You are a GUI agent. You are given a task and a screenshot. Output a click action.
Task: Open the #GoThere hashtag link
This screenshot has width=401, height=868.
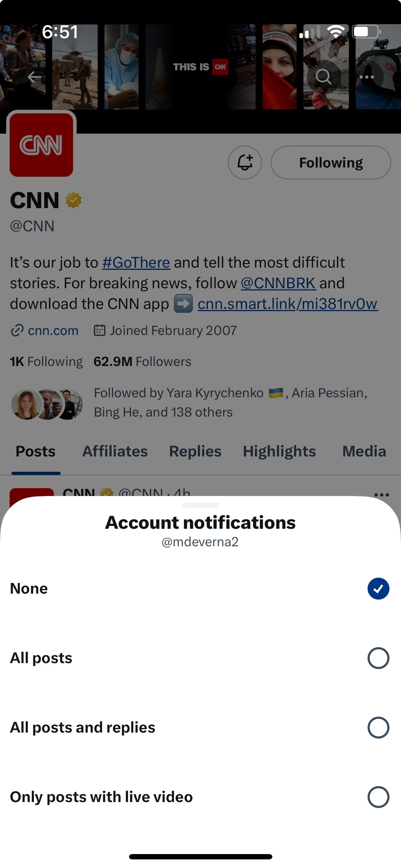coord(136,263)
